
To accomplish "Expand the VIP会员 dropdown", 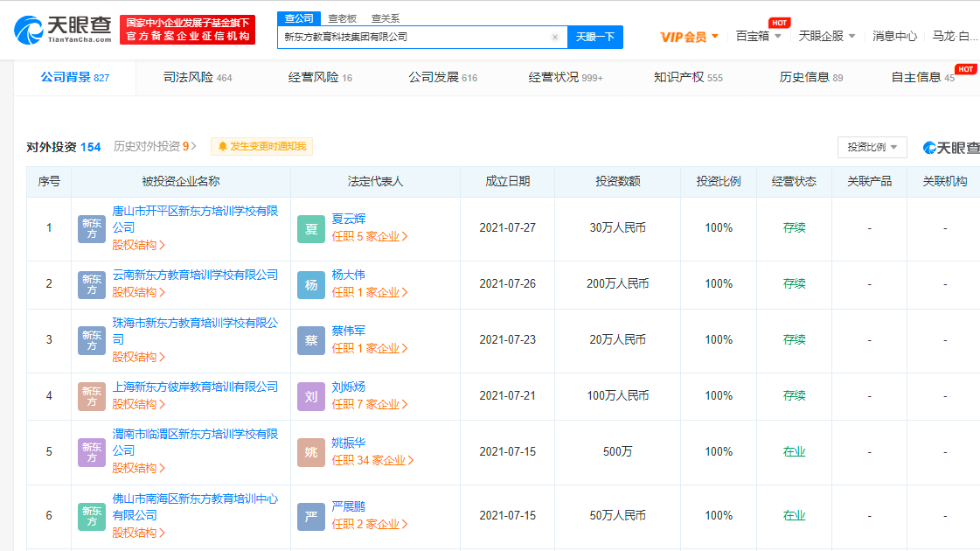I will [690, 37].
